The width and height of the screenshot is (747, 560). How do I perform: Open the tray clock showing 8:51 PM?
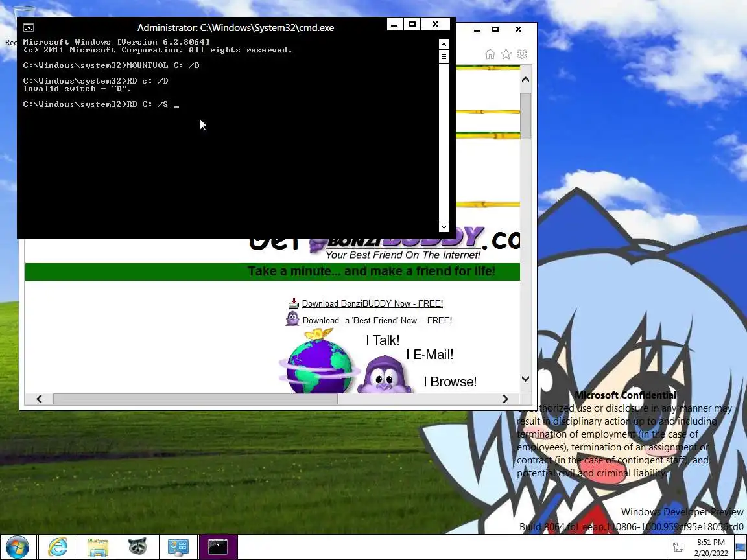[711, 547]
